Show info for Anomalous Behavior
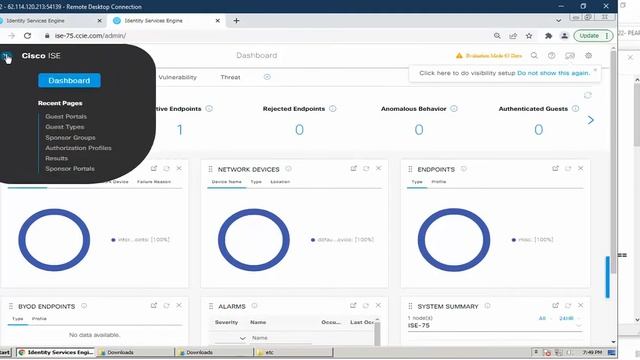The height and width of the screenshot is (360, 640). click(x=454, y=109)
